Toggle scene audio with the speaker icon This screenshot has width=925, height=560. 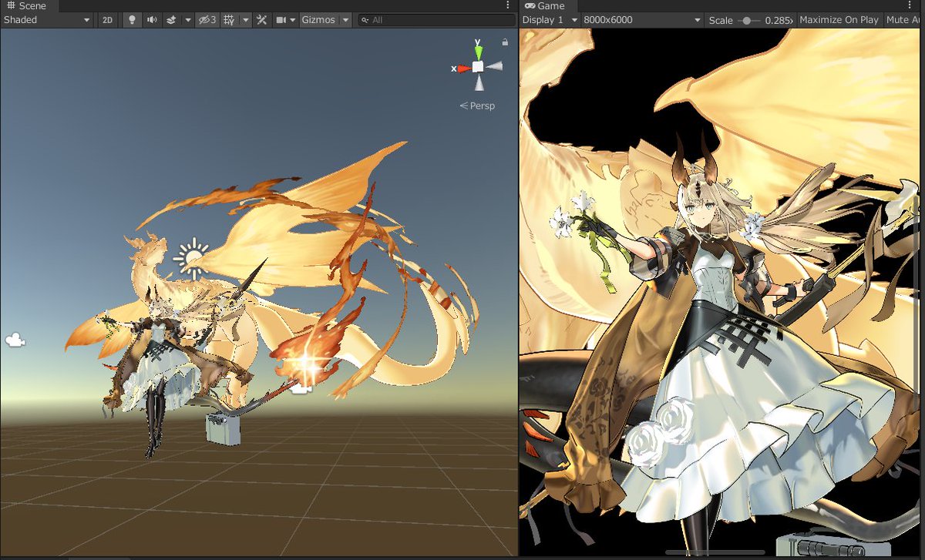point(153,20)
